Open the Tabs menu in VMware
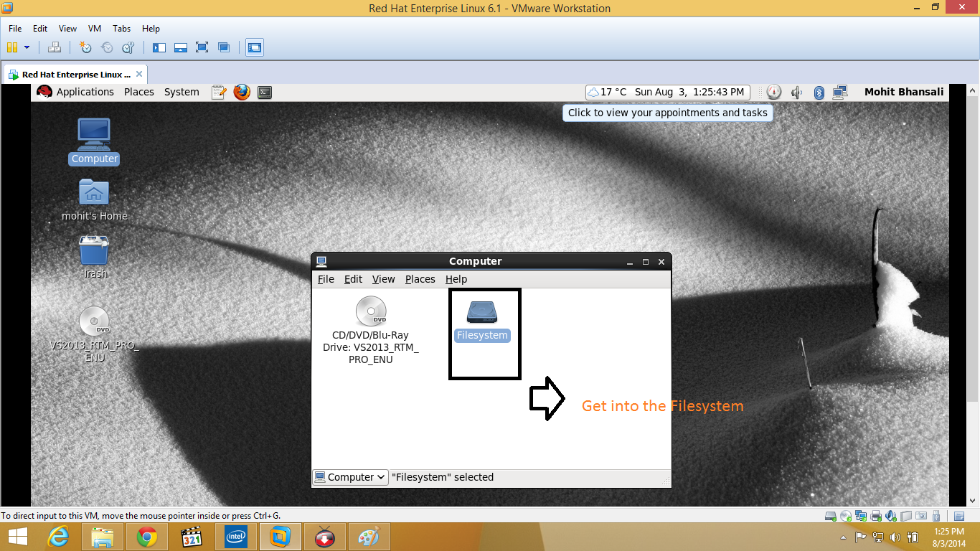This screenshot has height=551, width=980. (x=122, y=29)
